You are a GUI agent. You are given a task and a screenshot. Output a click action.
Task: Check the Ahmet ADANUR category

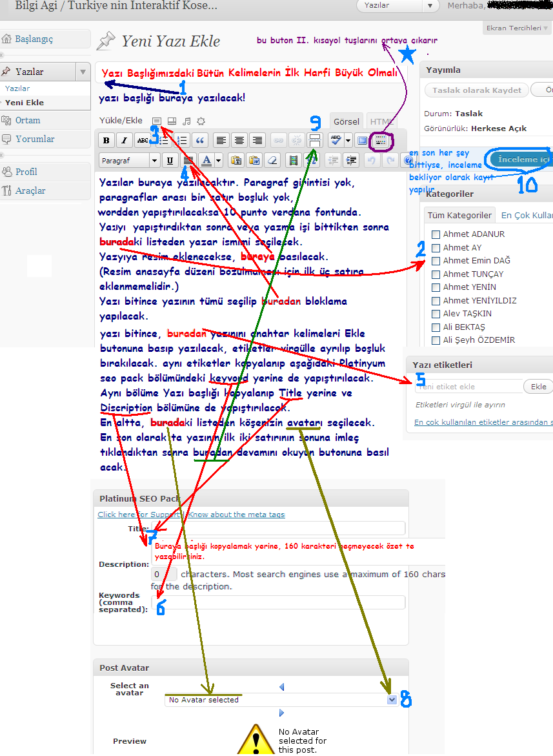point(436,234)
